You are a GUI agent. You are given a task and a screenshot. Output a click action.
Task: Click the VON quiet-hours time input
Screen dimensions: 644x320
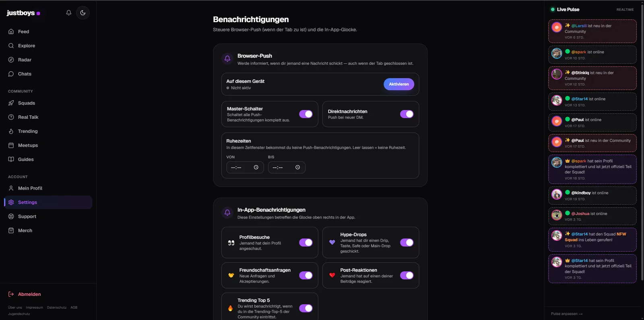click(245, 167)
